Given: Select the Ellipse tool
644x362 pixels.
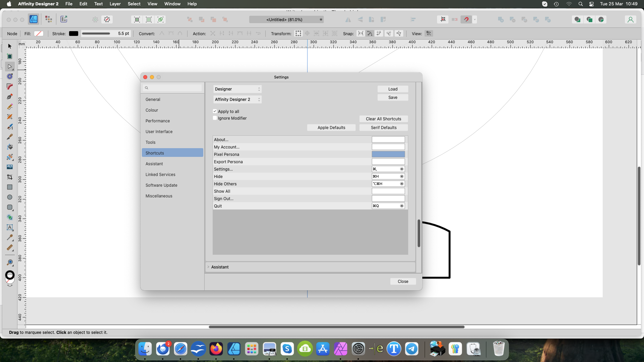Looking at the screenshot, I should point(10,197).
